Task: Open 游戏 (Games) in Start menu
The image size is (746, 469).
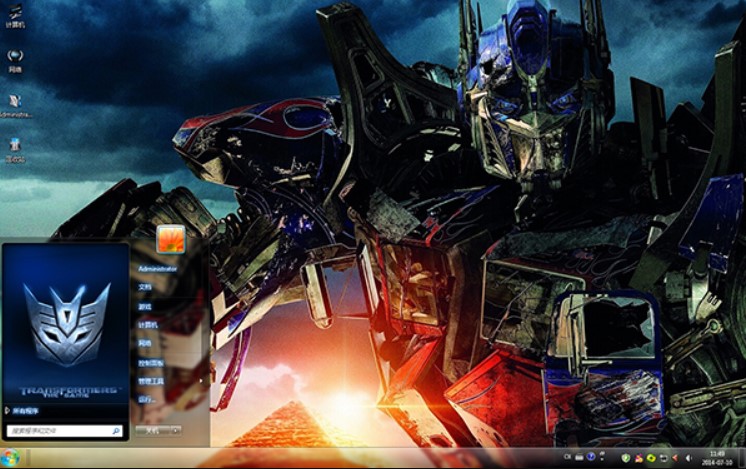Action: [x=145, y=307]
